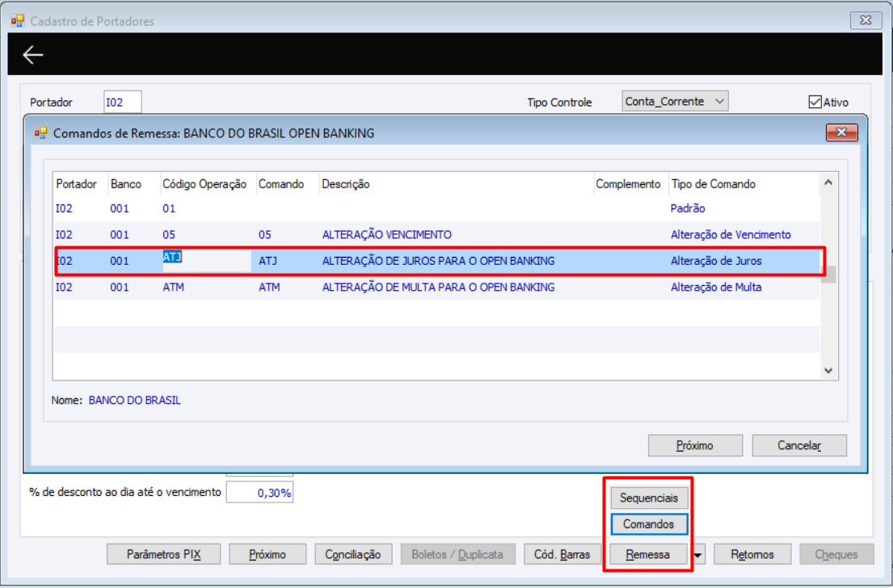Click the Portador input field

click(123, 103)
